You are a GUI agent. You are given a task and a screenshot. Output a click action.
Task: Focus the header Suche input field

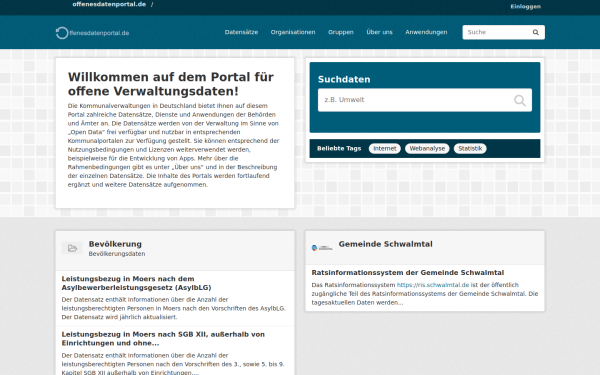[504, 33]
